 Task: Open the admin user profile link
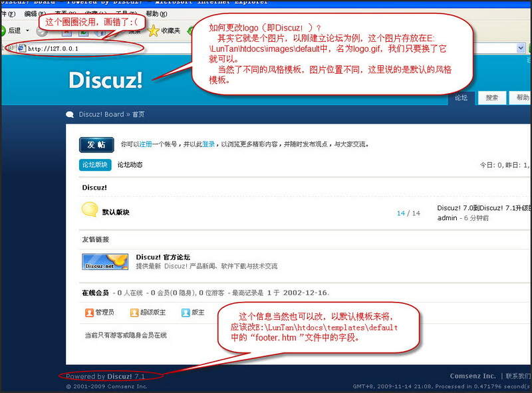pos(447,218)
